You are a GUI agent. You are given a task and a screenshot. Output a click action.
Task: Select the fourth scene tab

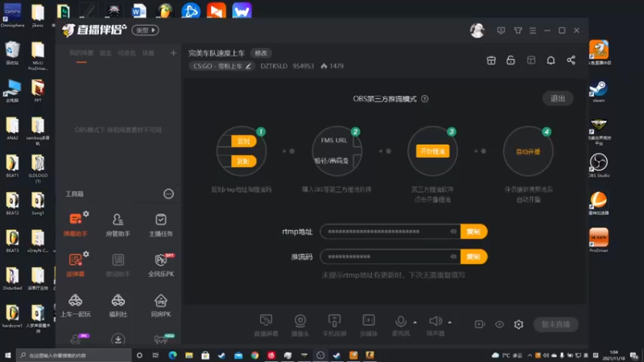pos(148,53)
